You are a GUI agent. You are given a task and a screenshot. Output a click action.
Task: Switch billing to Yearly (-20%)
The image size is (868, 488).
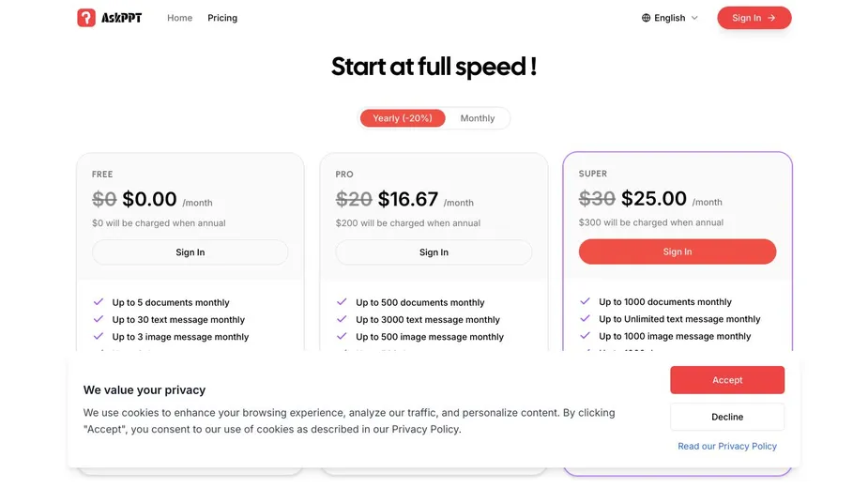[x=403, y=118]
